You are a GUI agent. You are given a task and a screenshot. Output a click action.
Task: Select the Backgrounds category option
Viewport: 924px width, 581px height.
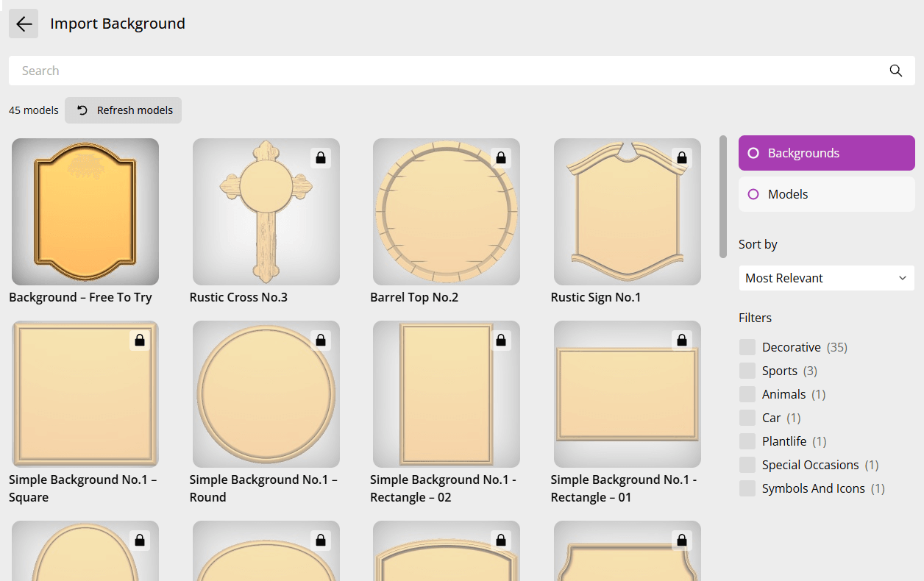(x=826, y=152)
